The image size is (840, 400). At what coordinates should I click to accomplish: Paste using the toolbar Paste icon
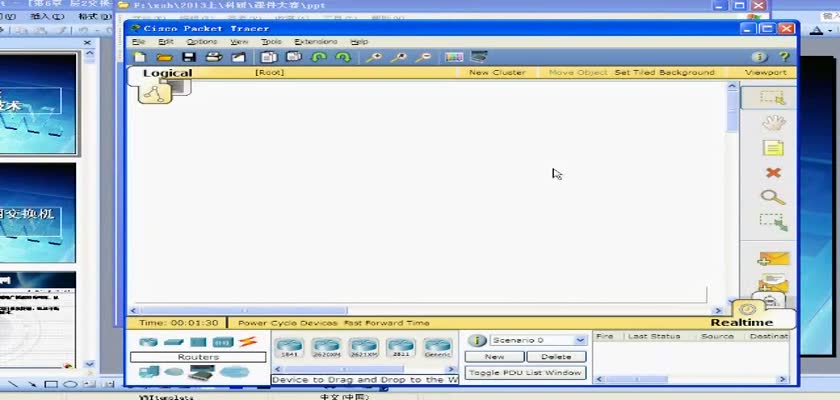(x=294, y=56)
